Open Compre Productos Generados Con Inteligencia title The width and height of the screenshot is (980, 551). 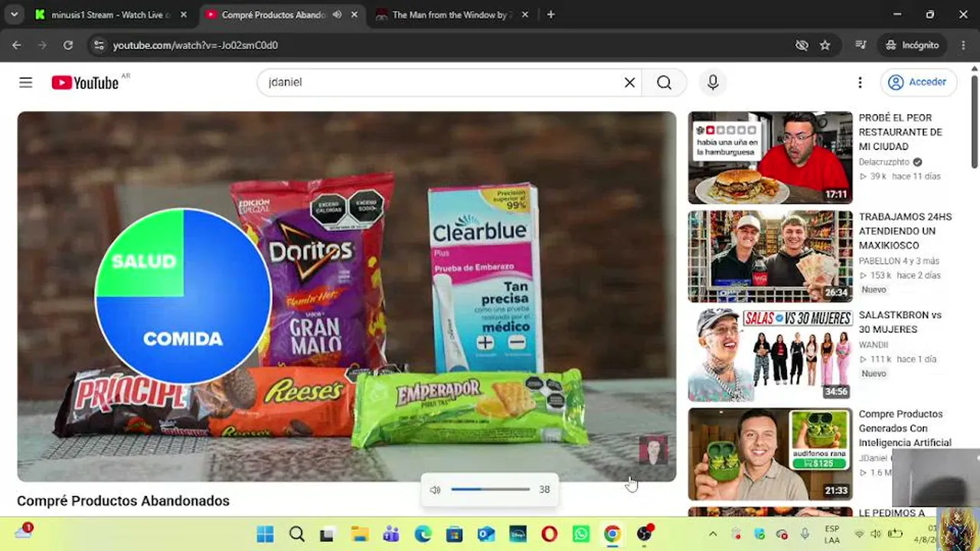(x=905, y=429)
